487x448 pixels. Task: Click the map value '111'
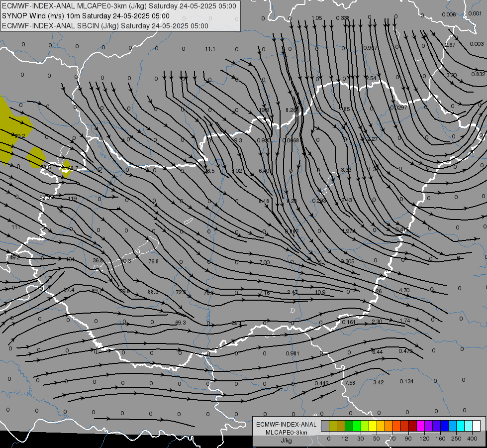coord(16,227)
